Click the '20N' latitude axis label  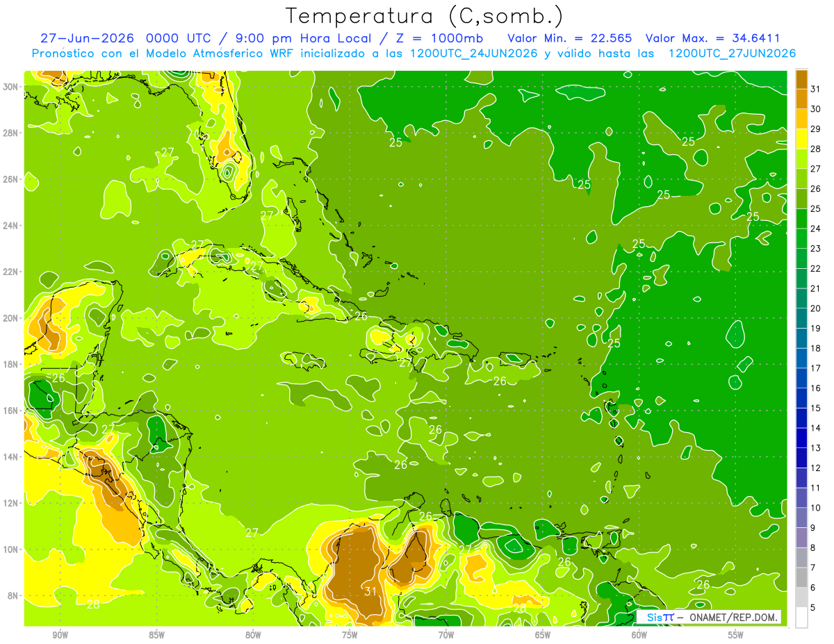point(10,318)
